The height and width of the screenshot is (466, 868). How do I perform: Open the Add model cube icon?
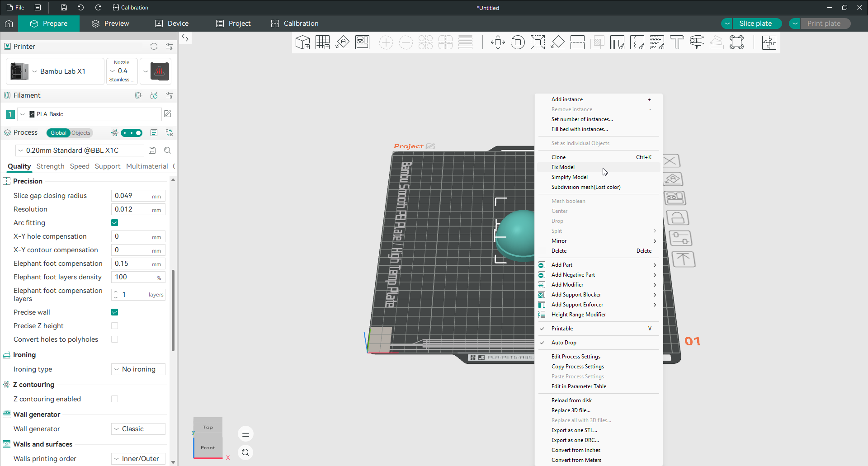(302, 42)
